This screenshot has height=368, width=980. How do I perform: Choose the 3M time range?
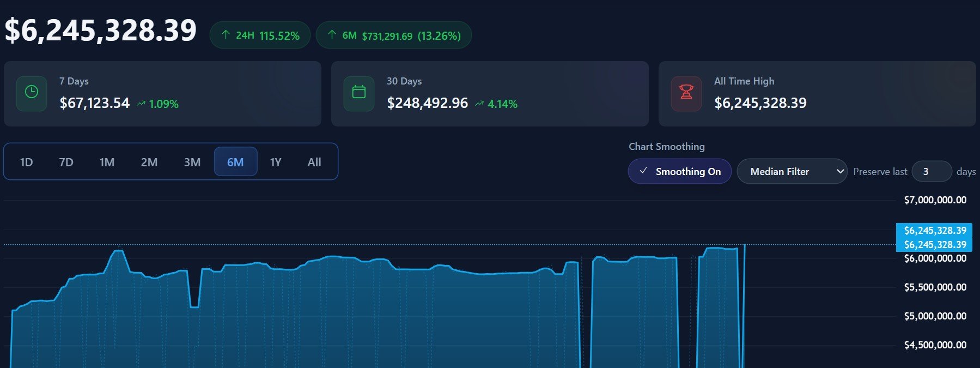click(x=192, y=162)
